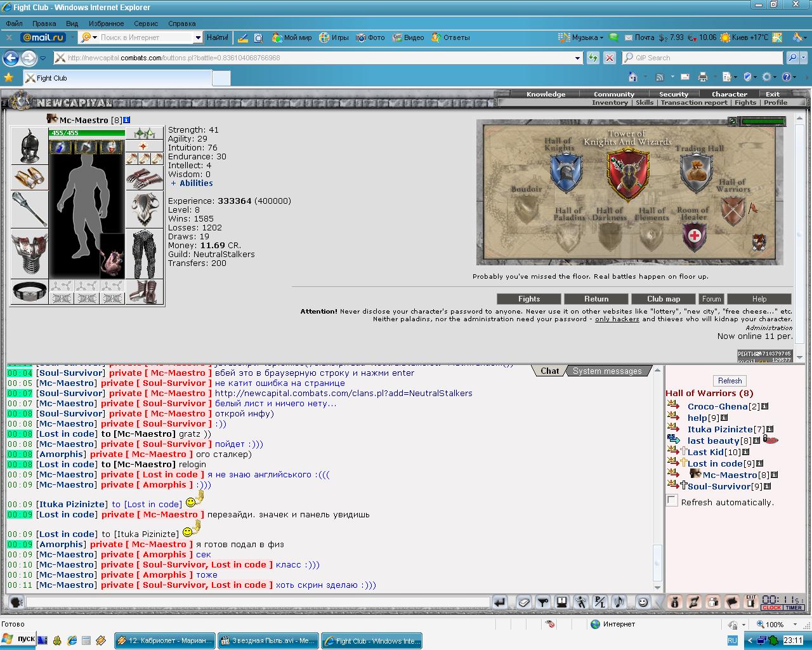Open the newcapital.combats.com clans link in chat

click(343, 393)
